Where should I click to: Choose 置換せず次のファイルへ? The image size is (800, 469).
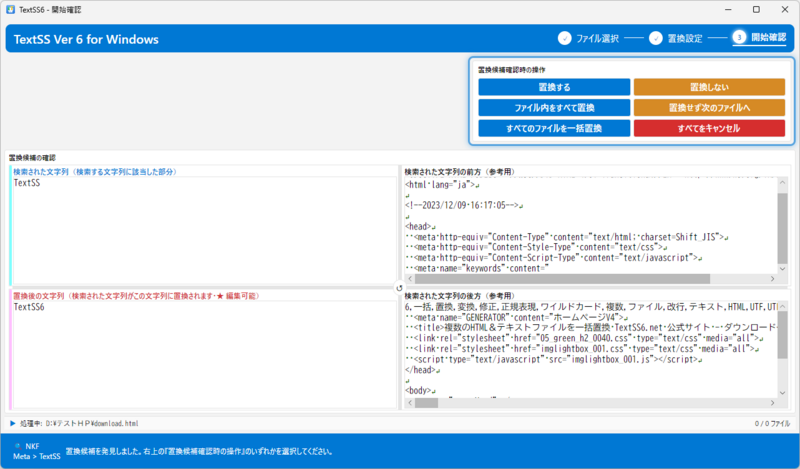(x=709, y=108)
